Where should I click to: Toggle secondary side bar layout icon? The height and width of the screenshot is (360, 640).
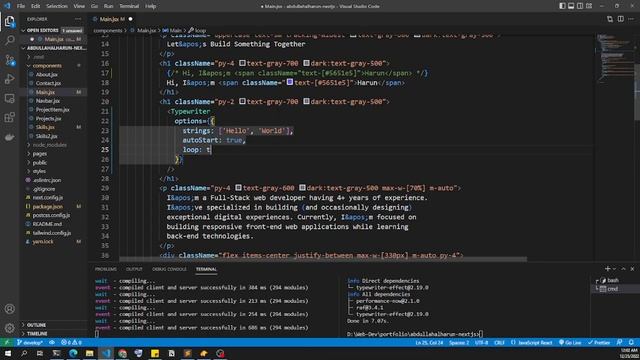pos(580,6)
